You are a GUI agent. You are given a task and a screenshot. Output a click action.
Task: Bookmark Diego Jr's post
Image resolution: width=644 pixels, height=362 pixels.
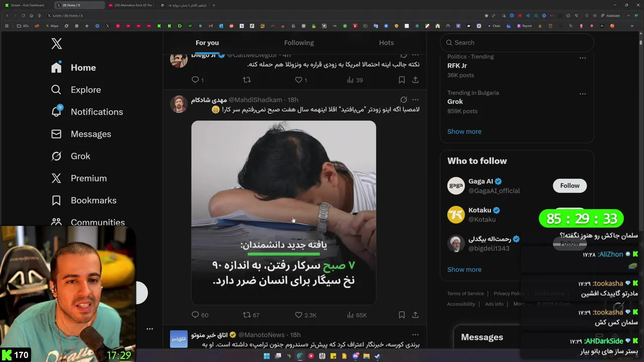[x=401, y=80]
